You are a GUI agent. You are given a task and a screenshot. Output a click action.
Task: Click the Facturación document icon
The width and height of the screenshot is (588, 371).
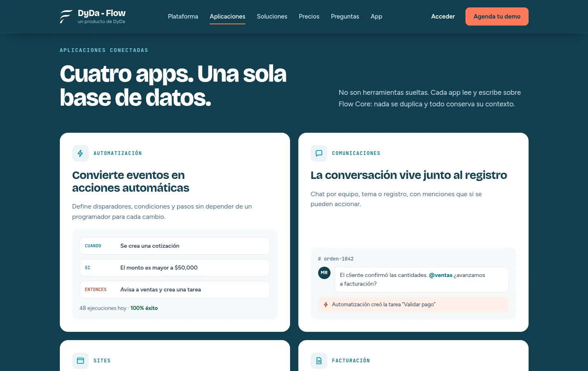pos(319,361)
